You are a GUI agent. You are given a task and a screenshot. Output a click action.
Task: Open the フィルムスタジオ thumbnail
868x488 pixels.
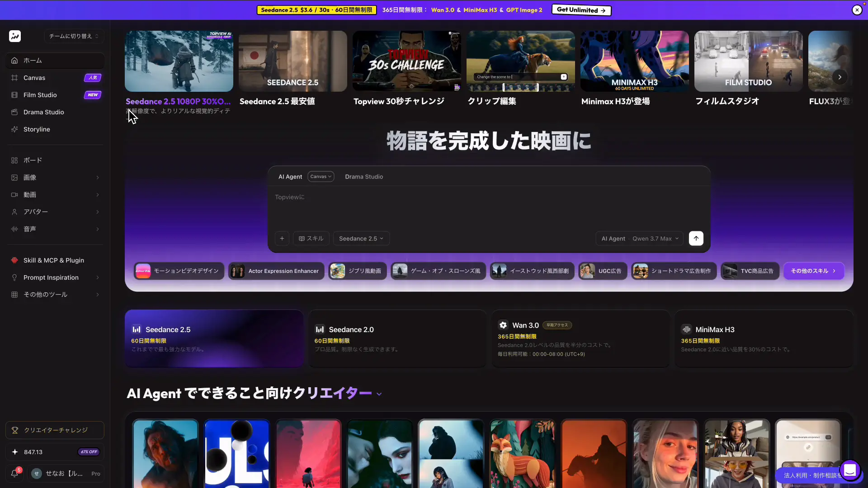pos(749,61)
